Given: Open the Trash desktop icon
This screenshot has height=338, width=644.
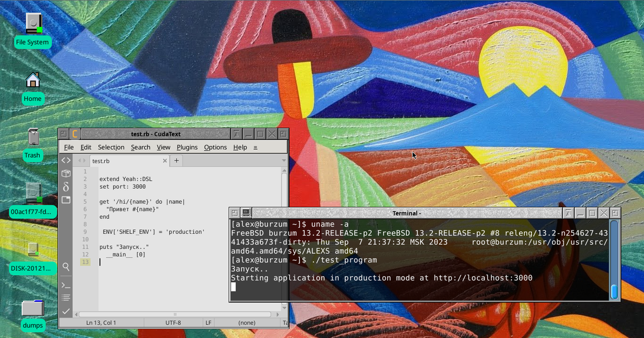Looking at the screenshot, I should [33, 144].
